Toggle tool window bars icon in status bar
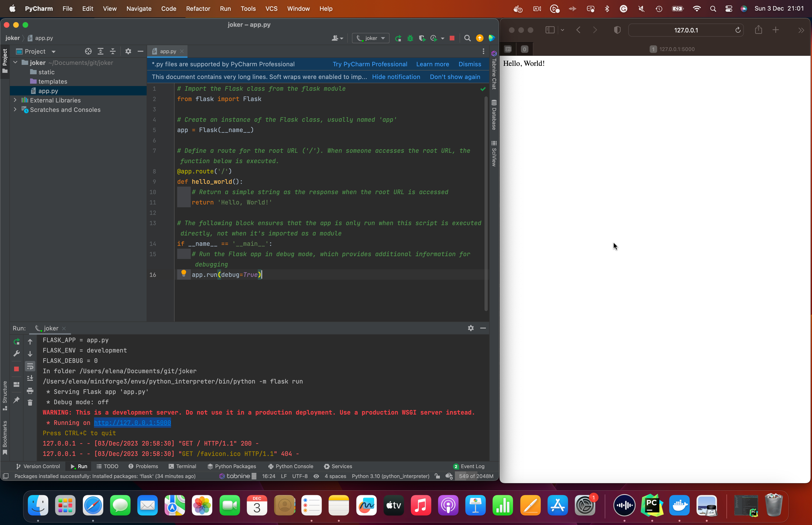 [5, 476]
